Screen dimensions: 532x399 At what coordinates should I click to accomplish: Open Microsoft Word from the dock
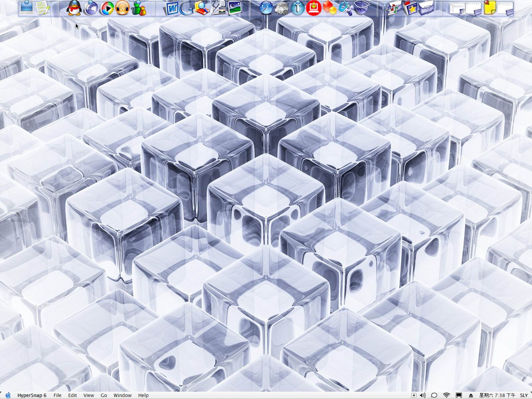172,8
